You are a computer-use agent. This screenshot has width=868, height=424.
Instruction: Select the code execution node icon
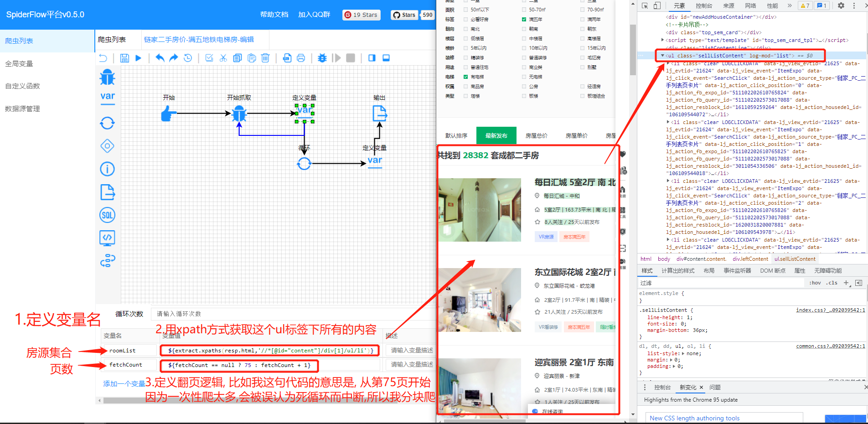[x=107, y=238]
